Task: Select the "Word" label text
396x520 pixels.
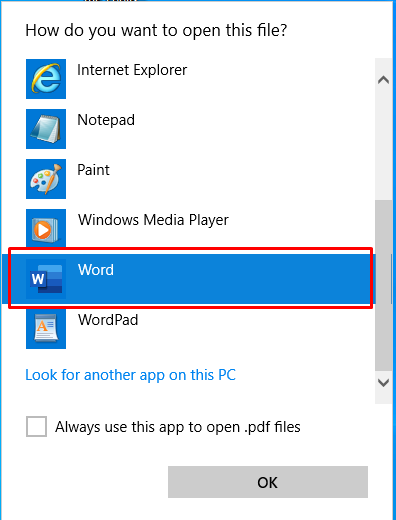Action: pyautogui.click(x=96, y=270)
